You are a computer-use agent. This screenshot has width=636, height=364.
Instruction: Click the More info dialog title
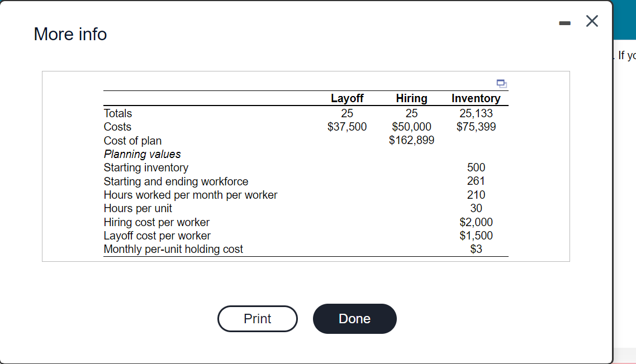point(70,34)
